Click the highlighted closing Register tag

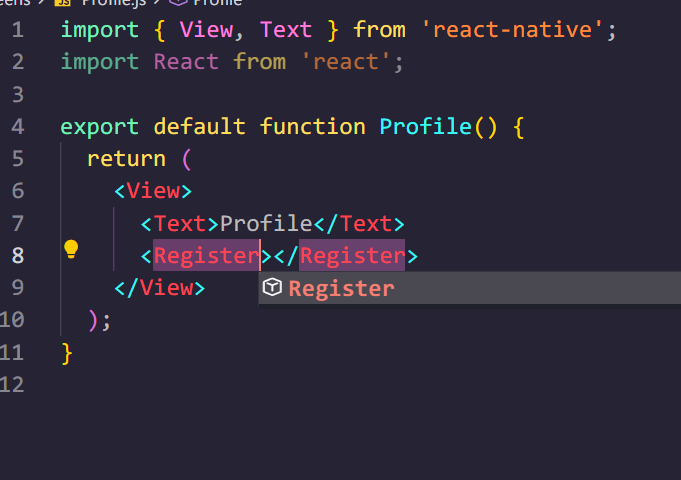point(352,256)
